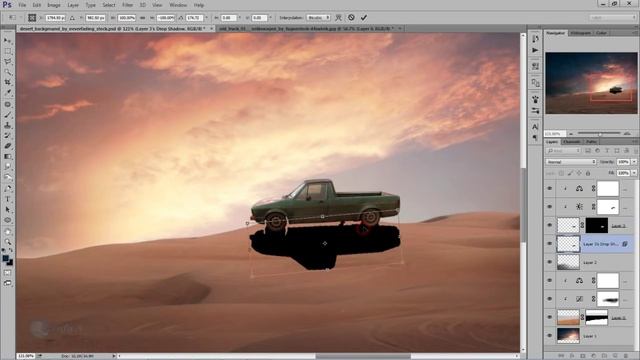This screenshot has height=360, width=640.
Task: Select the Brush tool
Action: tap(7, 115)
